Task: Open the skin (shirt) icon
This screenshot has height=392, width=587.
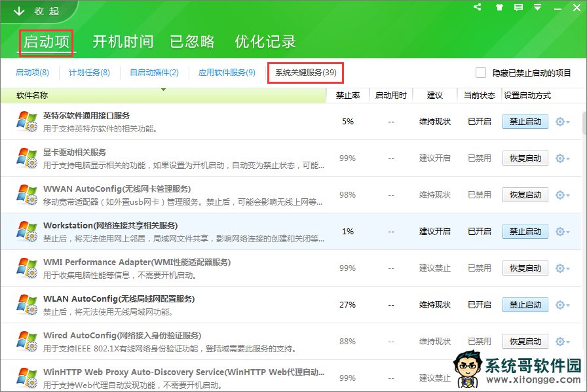Action: 499,8
